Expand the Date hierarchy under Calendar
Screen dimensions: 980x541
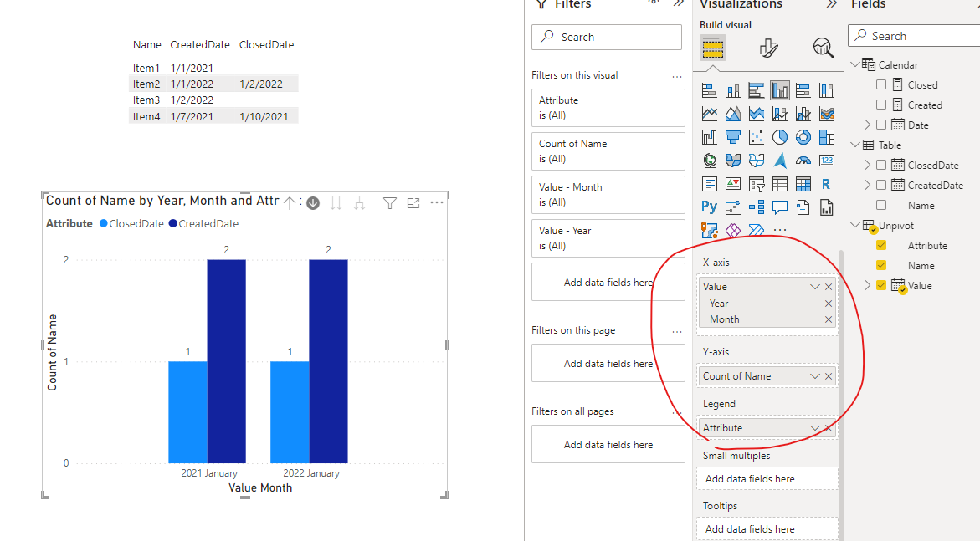click(868, 125)
